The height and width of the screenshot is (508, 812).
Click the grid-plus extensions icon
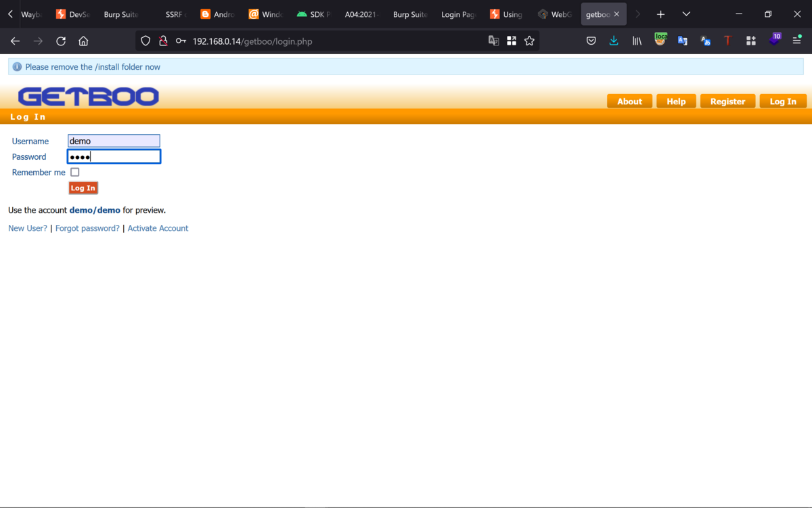[x=751, y=41]
